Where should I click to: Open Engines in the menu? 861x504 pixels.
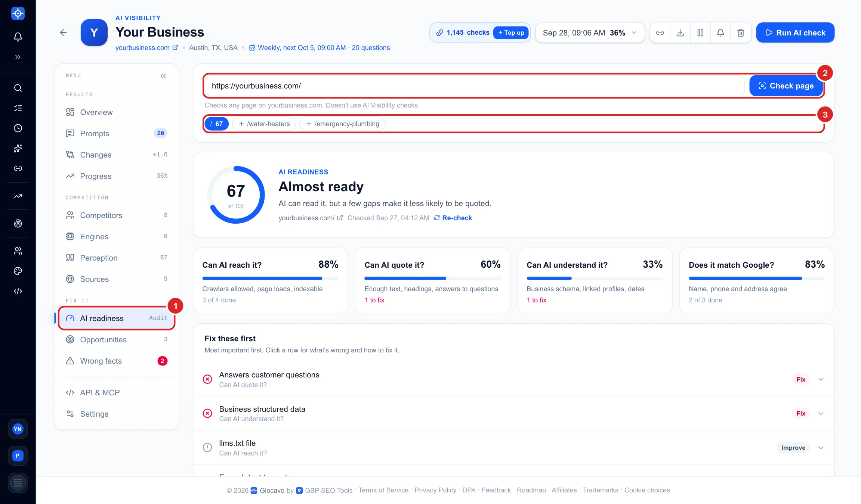(x=117, y=237)
